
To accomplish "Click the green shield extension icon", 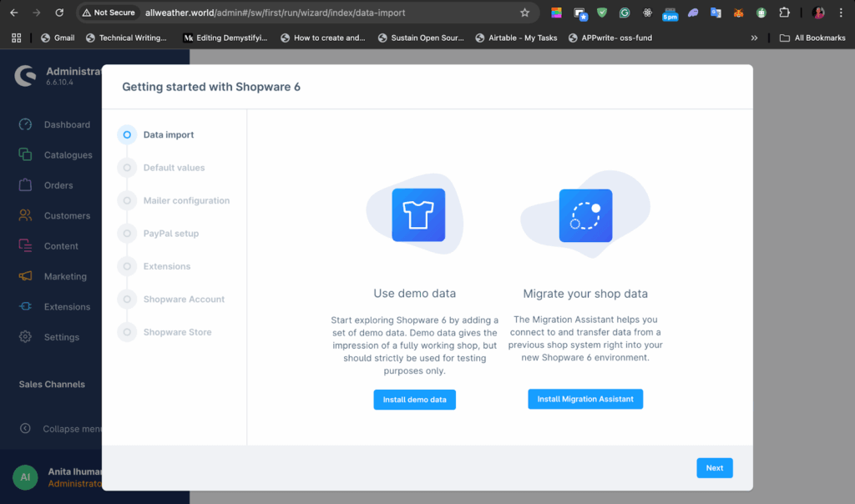I will (602, 13).
